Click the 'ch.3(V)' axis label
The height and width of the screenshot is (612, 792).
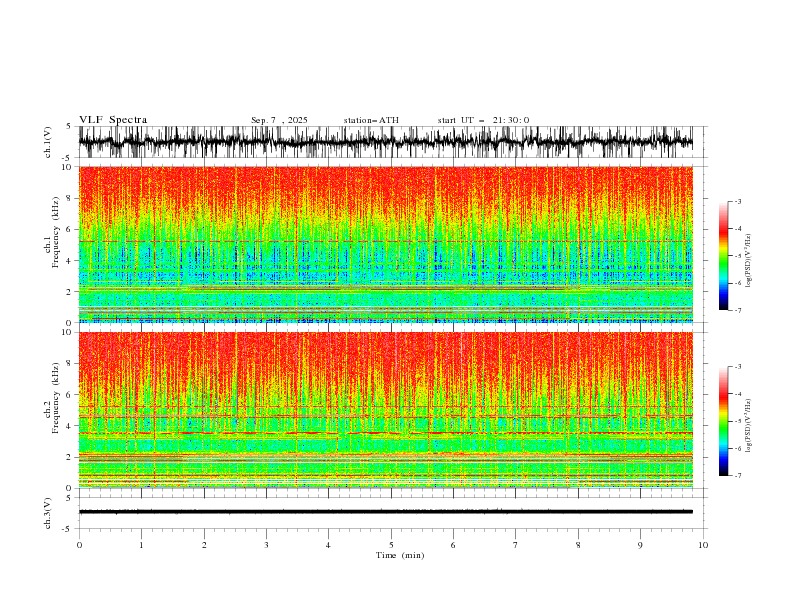(48, 513)
